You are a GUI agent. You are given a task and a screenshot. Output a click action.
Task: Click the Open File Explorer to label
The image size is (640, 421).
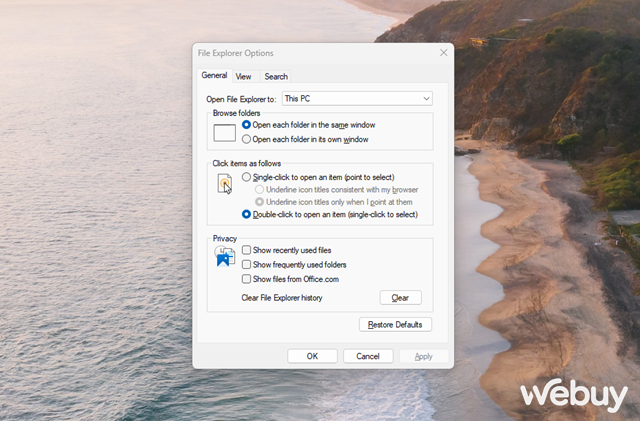point(241,99)
